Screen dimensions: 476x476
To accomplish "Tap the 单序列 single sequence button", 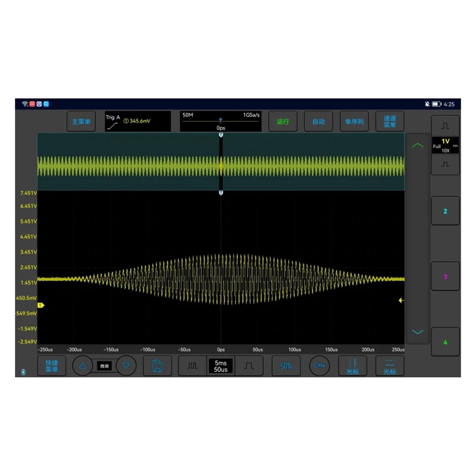I will tap(354, 121).
